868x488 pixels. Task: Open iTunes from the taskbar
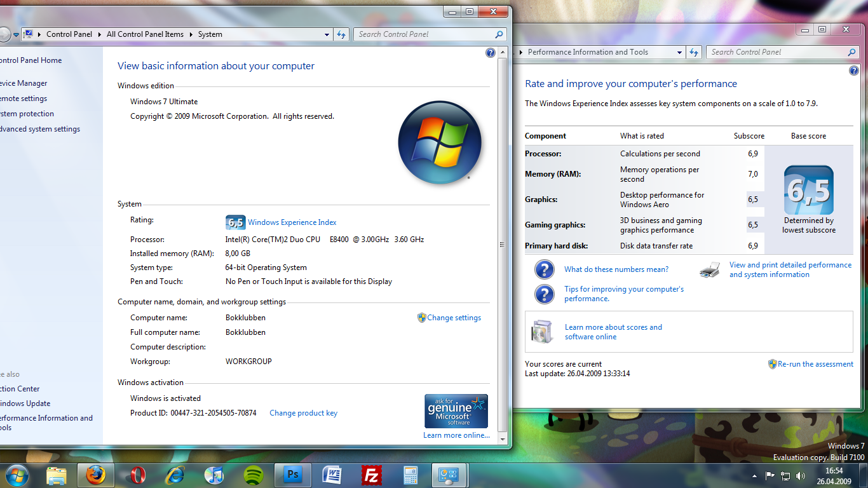pos(214,475)
